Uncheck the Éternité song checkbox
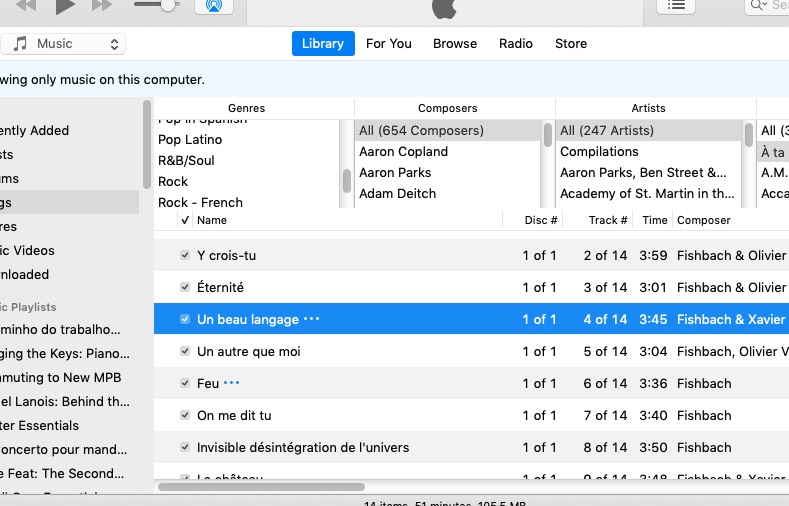789x506 pixels. 185,287
